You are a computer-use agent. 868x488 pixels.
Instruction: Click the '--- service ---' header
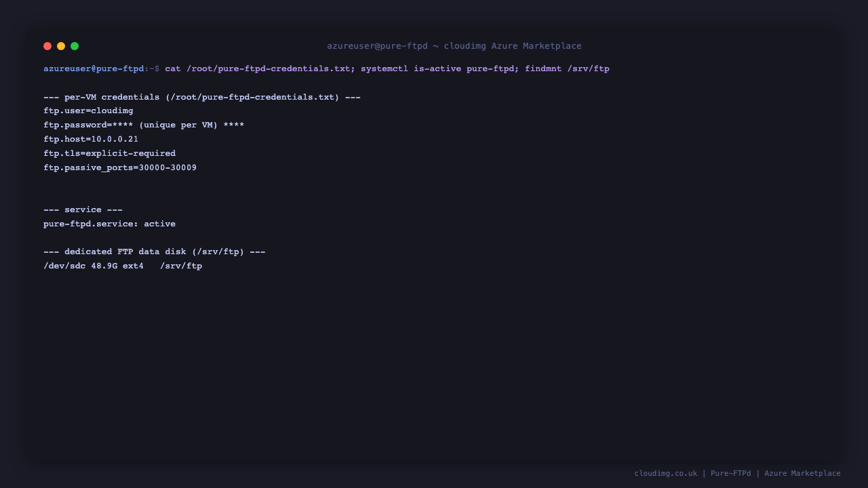tap(83, 209)
